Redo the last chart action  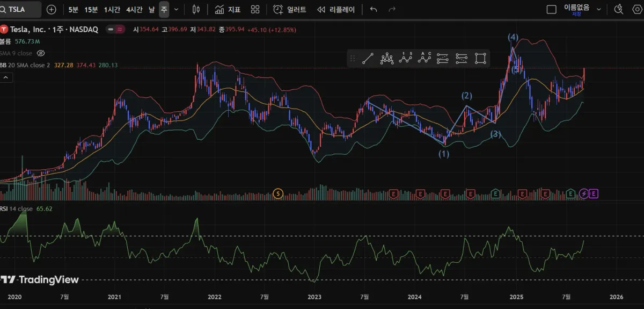(392, 9)
